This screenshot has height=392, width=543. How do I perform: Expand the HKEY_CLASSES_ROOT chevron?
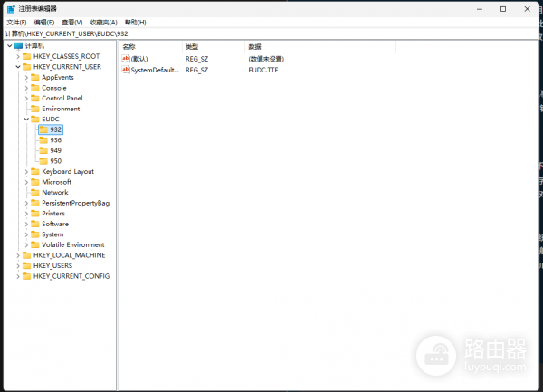[18, 56]
